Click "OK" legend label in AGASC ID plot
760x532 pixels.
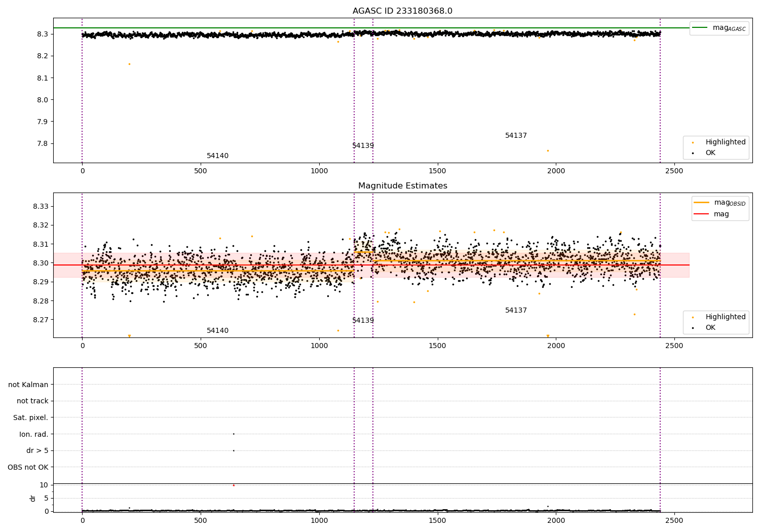(710, 153)
